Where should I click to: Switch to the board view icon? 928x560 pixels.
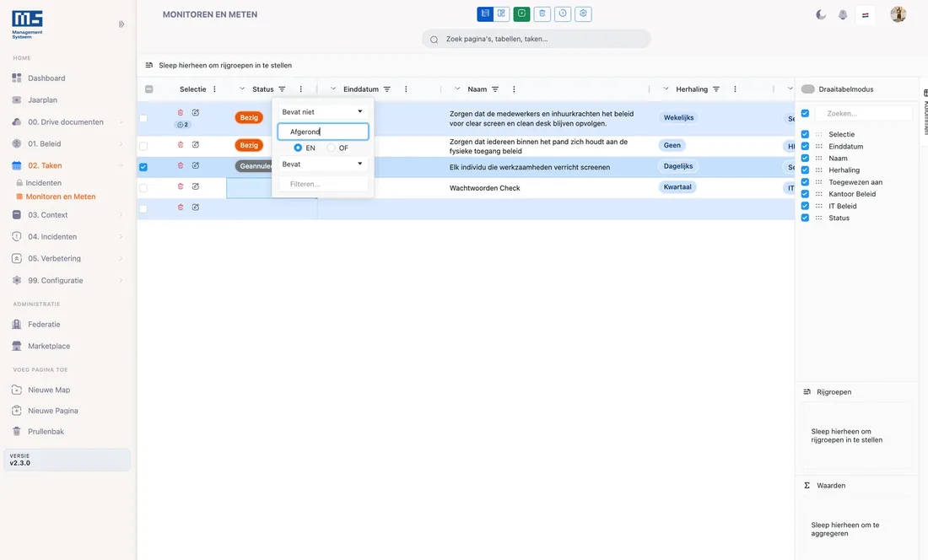[x=501, y=13]
